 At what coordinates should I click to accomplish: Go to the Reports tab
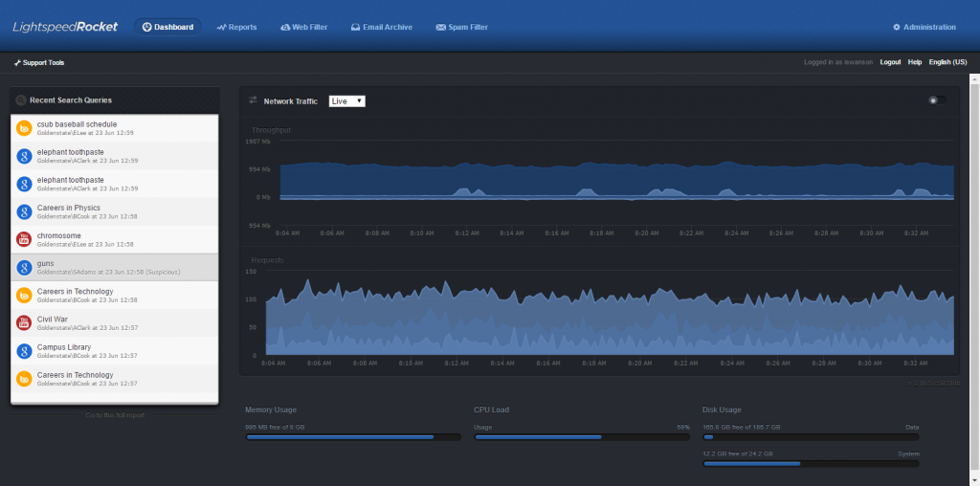point(237,27)
